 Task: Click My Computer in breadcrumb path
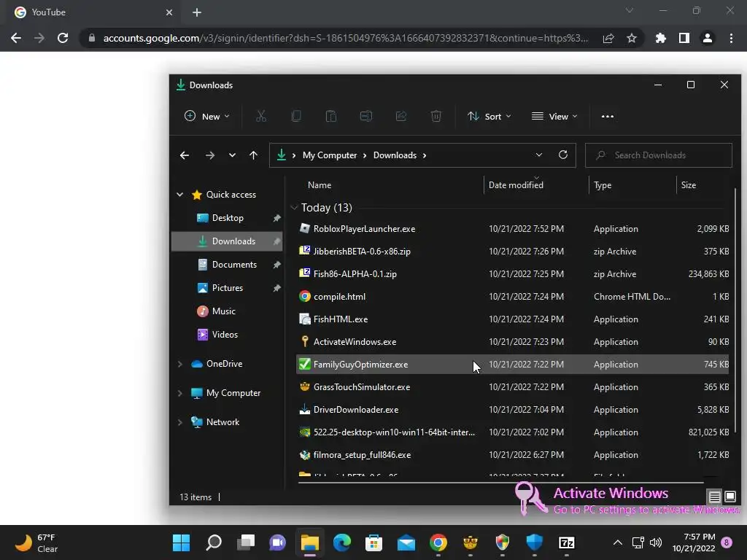330,155
